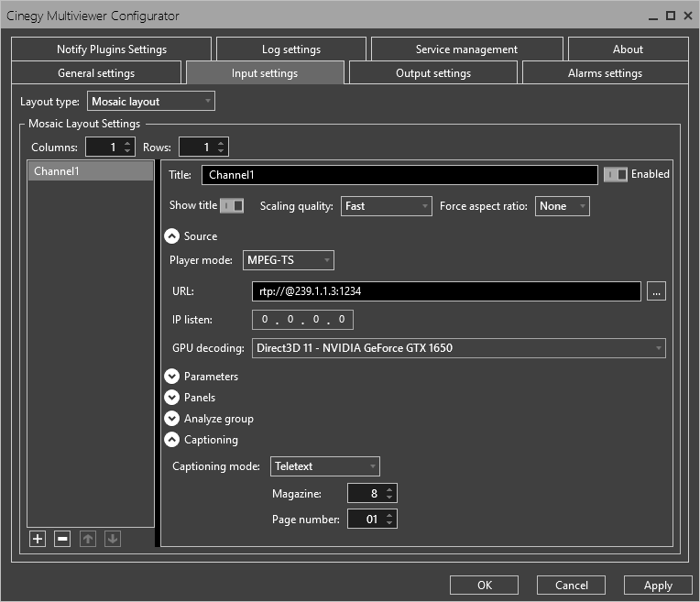The image size is (700, 602).
Task: Click the Apply button
Action: coord(657,586)
